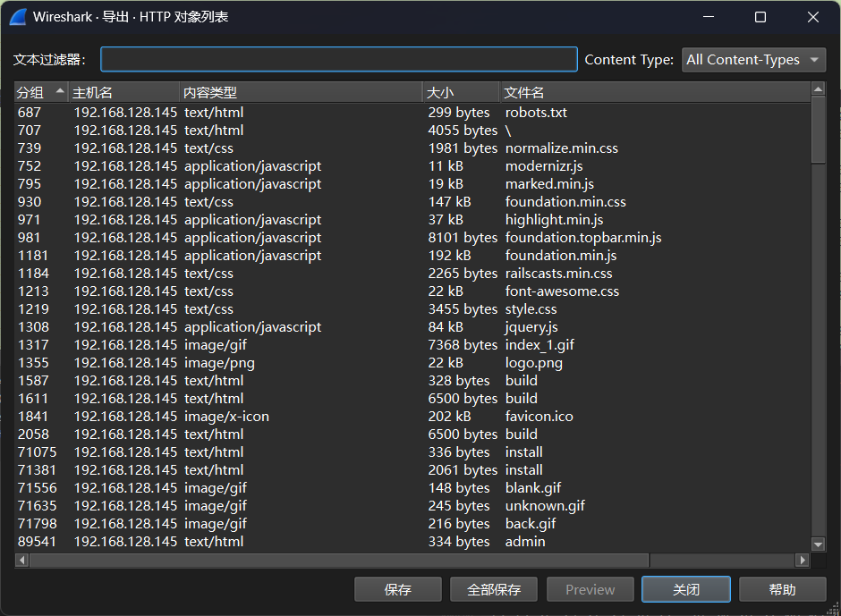The image size is (841, 616).
Task: Select the railscasts.min.css row
Action: (412, 274)
